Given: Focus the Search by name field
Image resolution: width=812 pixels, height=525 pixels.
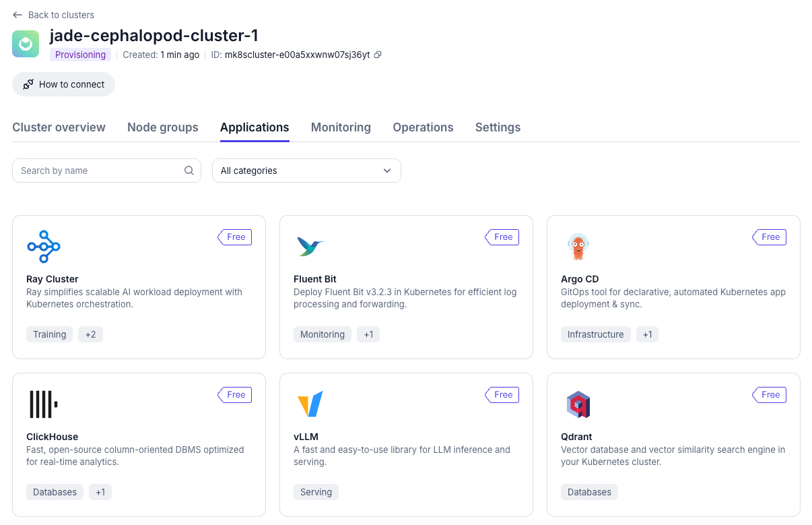Looking at the screenshot, I should tap(100, 171).
